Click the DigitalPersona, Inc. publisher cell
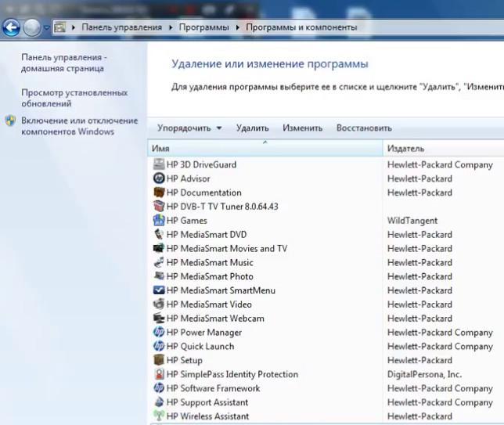 [x=425, y=374]
